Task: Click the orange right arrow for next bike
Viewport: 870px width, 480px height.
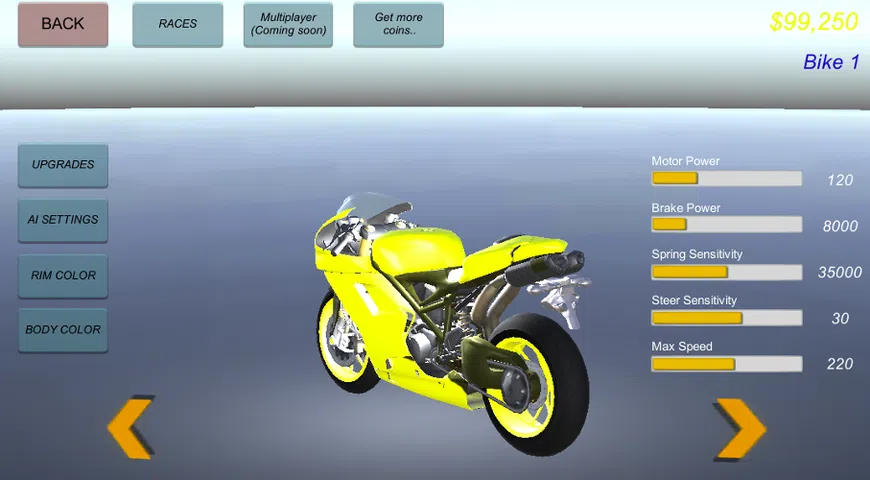Action: click(x=740, y=428)
